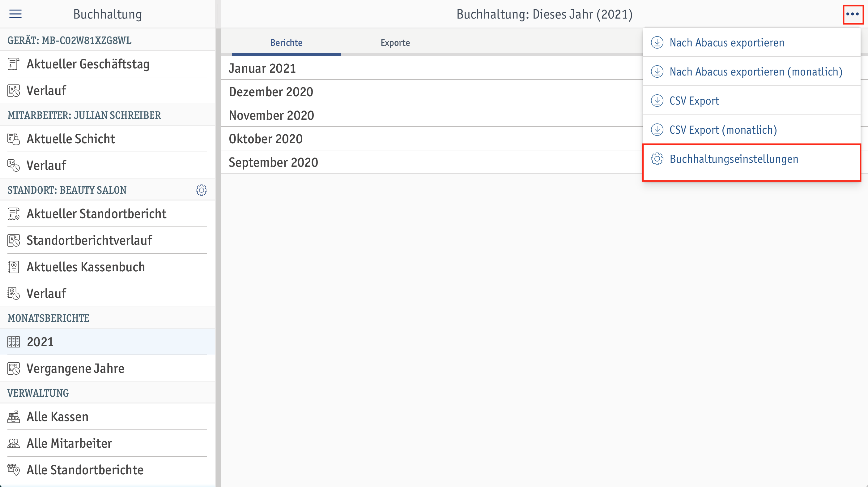Switch to the Exporte tab
Screen dimensions: 868x487
[395, 42]
